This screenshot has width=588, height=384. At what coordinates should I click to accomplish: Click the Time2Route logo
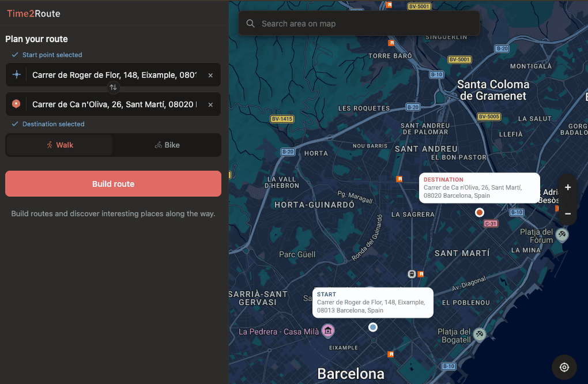[33, 13]
